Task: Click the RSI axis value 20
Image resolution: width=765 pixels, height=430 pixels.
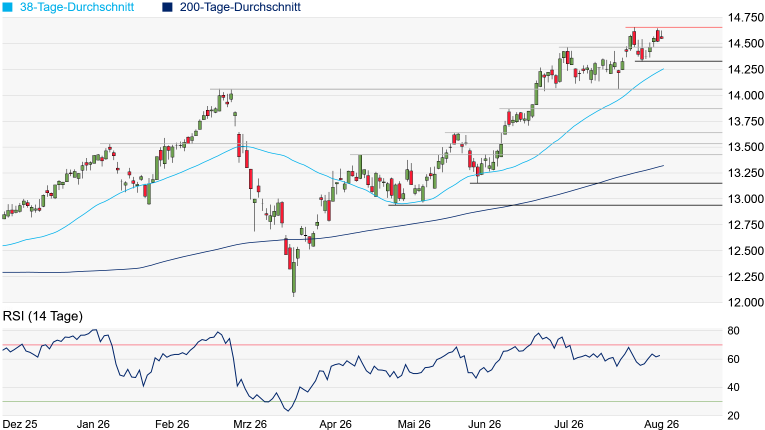Action: pos(733,416)
